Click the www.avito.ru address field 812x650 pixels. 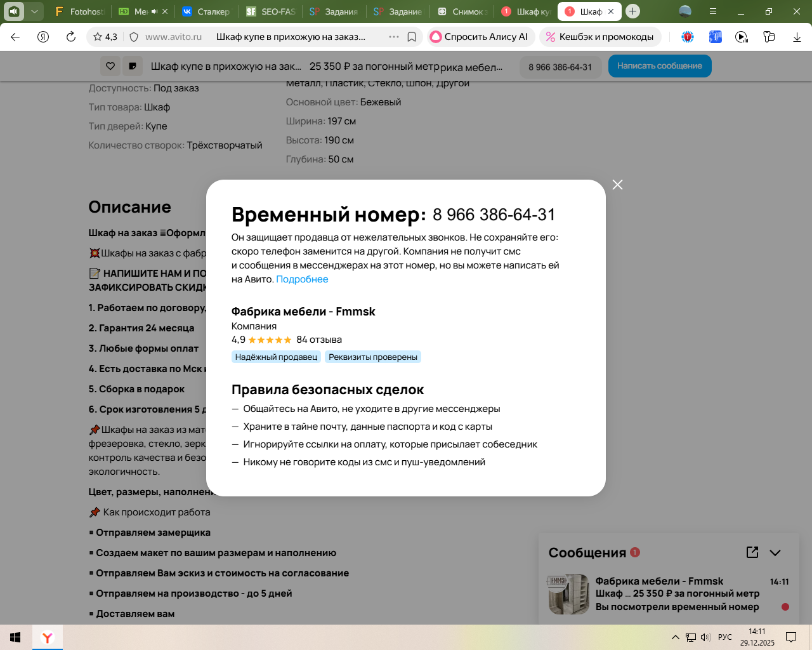pos(173,37)
